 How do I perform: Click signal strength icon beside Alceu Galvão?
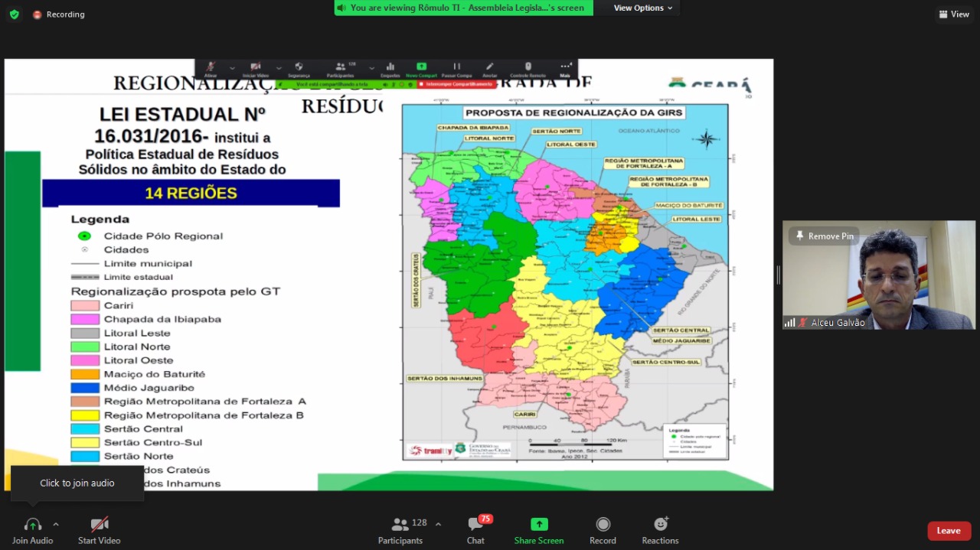click(789, 323)
